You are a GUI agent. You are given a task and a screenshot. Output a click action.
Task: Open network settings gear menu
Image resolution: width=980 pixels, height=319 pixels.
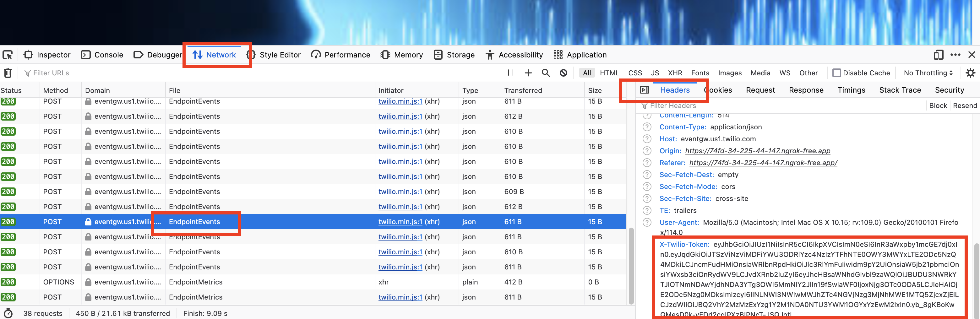click(971, 73)
